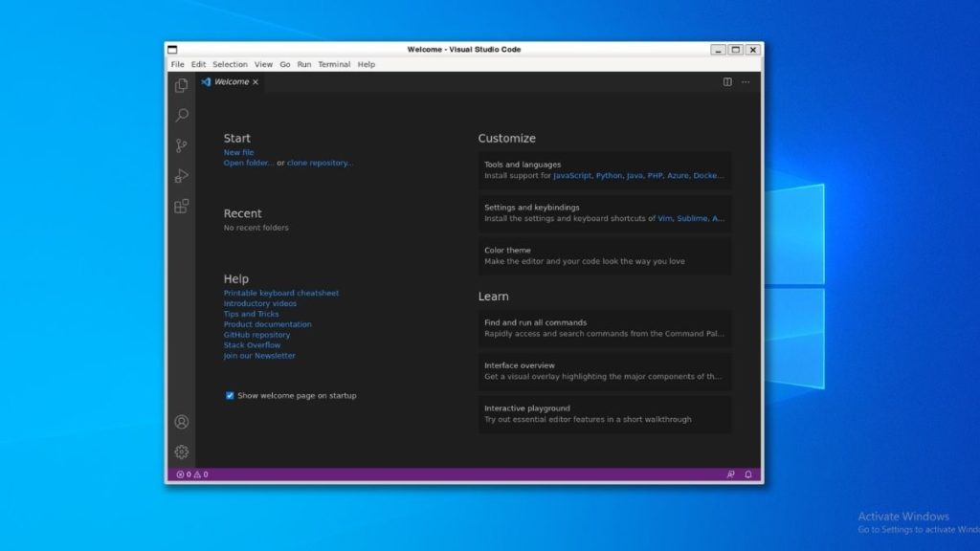The width and height of the screenshot is (980, 551).
Task: Click the New file link
Action: pyautogui.click(x=237, y=151)
